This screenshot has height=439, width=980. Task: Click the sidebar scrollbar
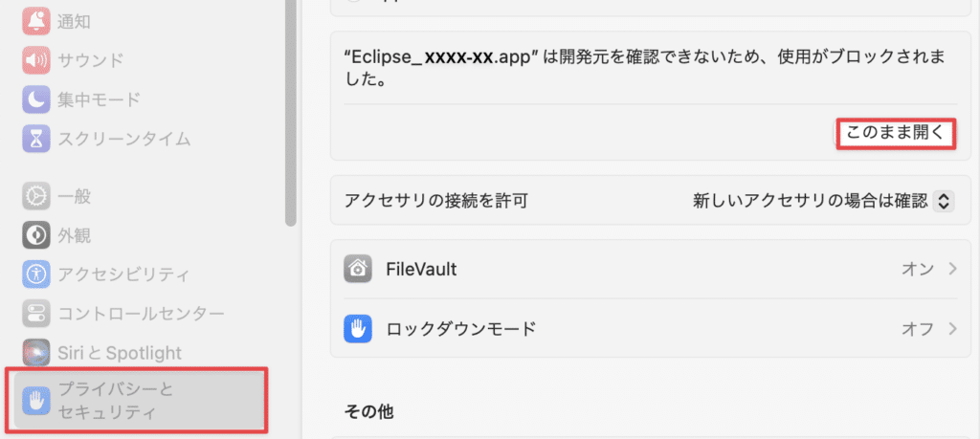pos(291,115)
